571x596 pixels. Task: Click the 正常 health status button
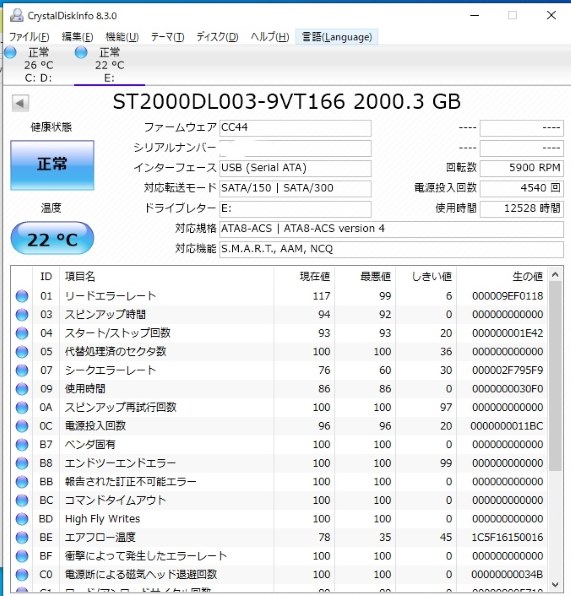point(52,165)
